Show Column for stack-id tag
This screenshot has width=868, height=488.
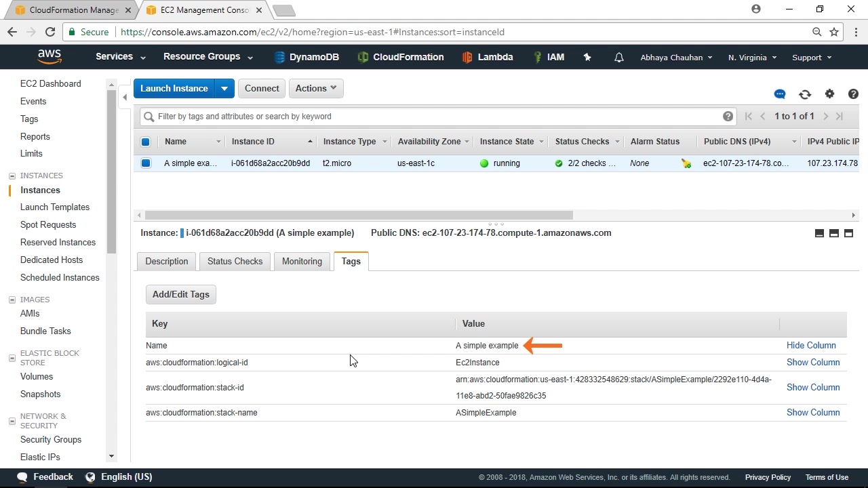[813, 388]
